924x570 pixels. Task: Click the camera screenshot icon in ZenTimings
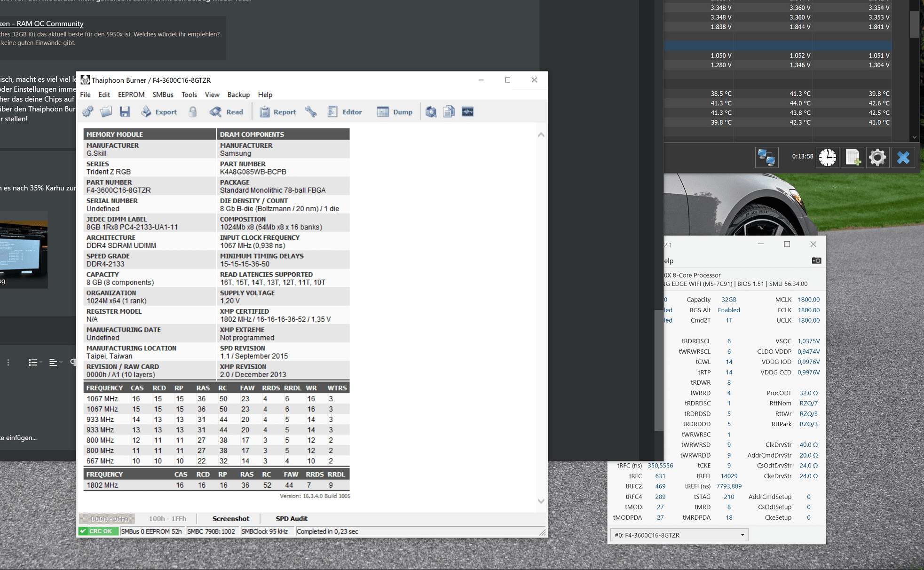pyautogui.click(x=816, y=261)
